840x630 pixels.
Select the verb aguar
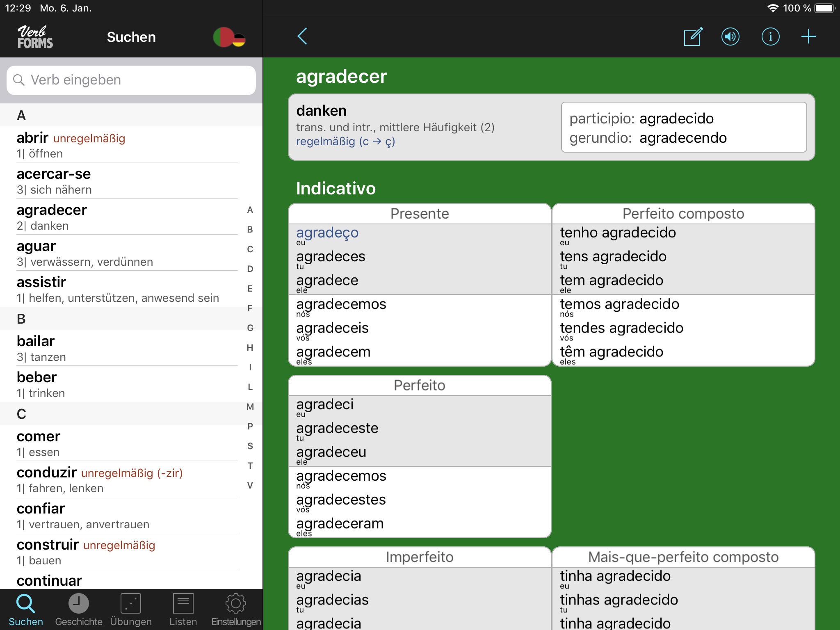tap(127, 253)
